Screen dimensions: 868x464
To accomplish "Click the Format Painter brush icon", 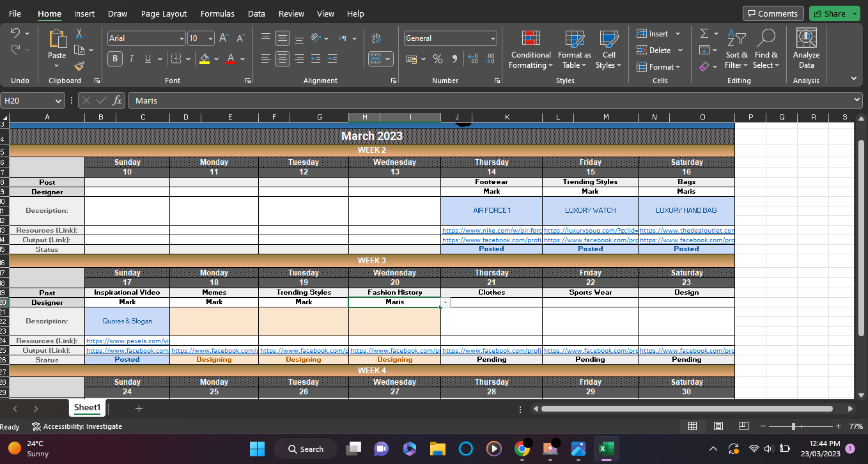I will [x=79, y=66].
